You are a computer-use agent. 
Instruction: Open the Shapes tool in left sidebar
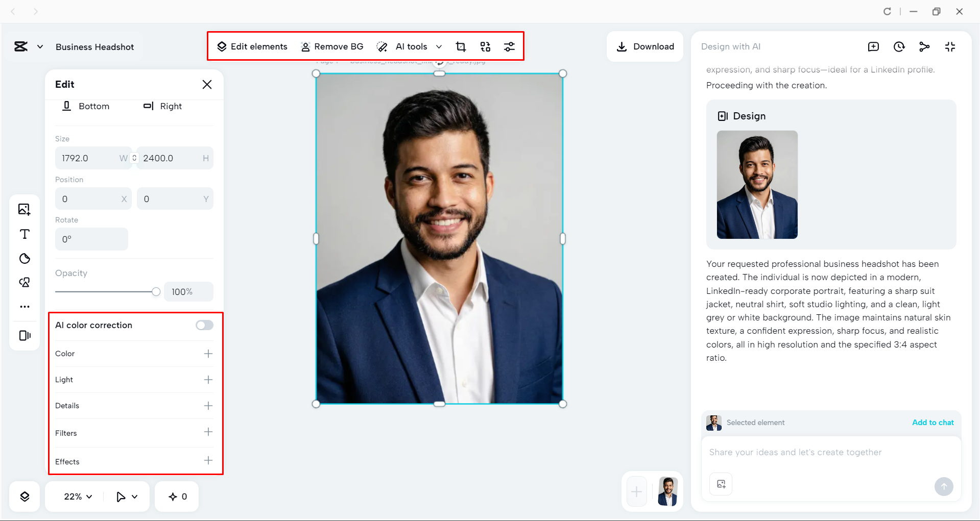click(24, 259)
